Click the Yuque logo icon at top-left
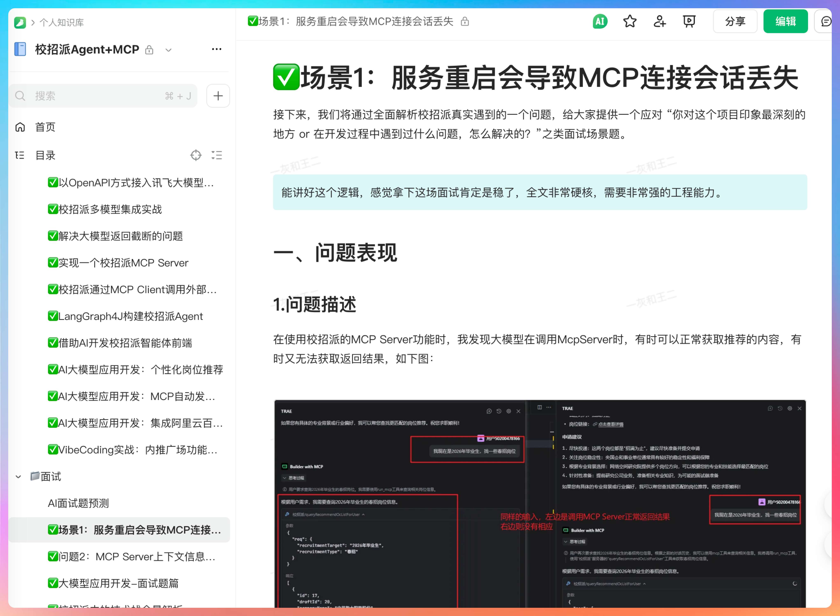The image size is (840, 616). [20, 23]
